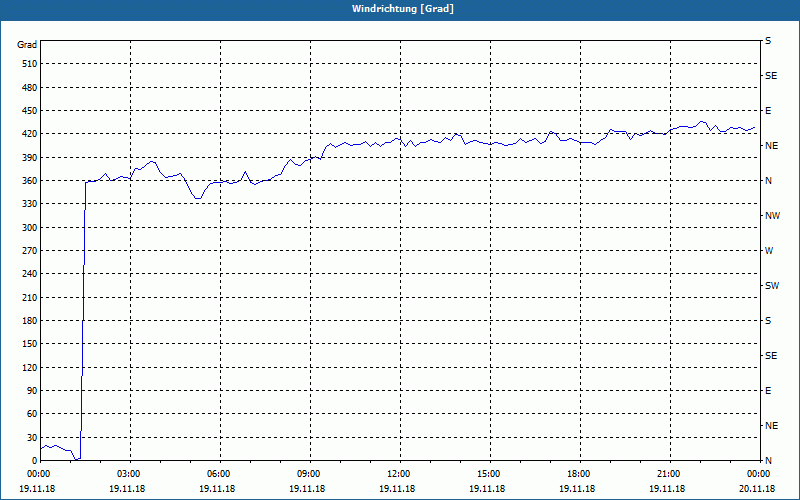Click the 'S' compass label on the 180 gridline
This screenshot has height=500, width=800.
point(768,320)
